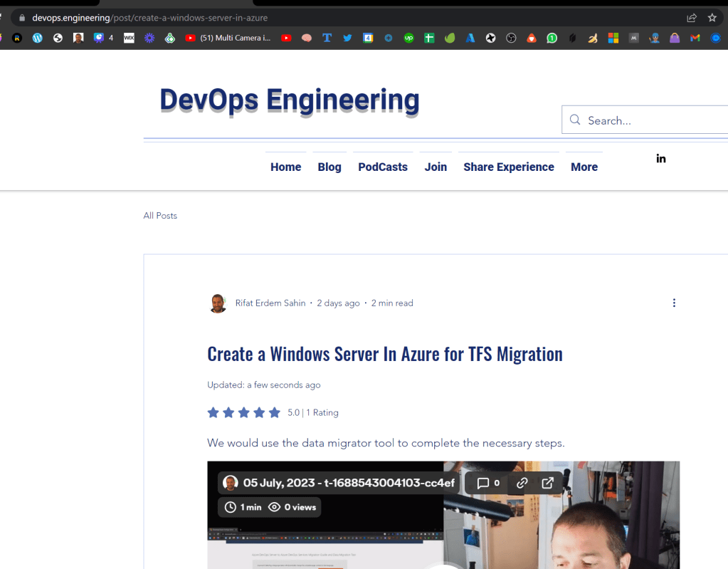Open the red triangle bookmark icon

(532, 38)
